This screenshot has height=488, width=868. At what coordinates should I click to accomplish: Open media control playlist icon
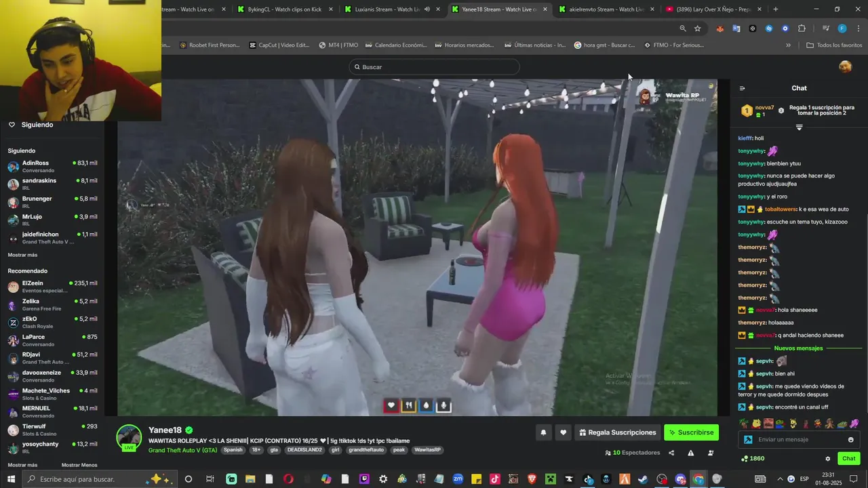[825, 28]
